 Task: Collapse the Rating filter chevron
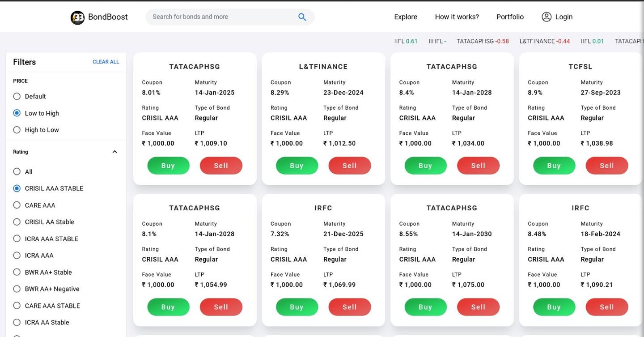click(114, 152)
